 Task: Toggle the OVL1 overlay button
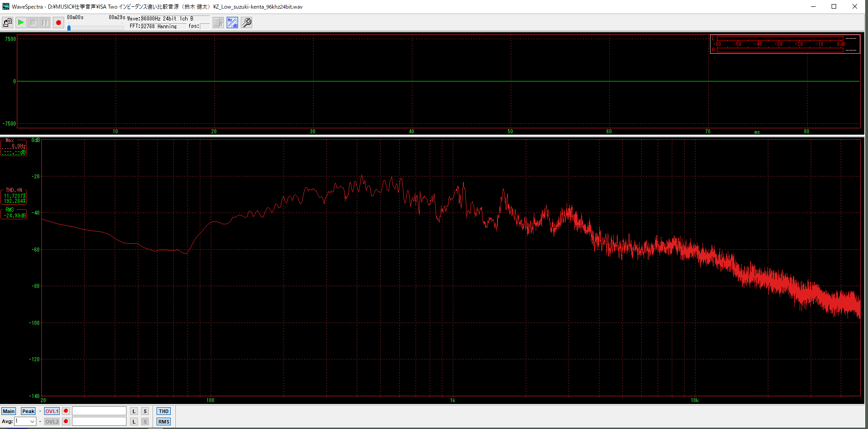[x=52, y=411]
